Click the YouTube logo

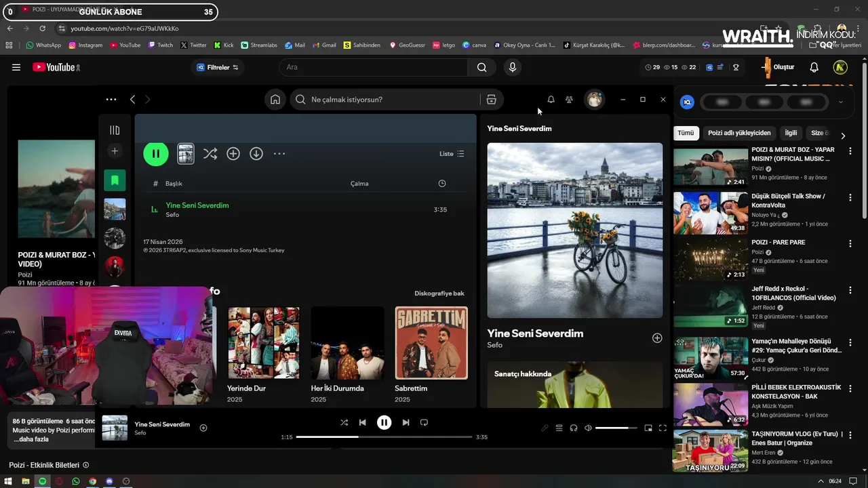click(56, 67)
